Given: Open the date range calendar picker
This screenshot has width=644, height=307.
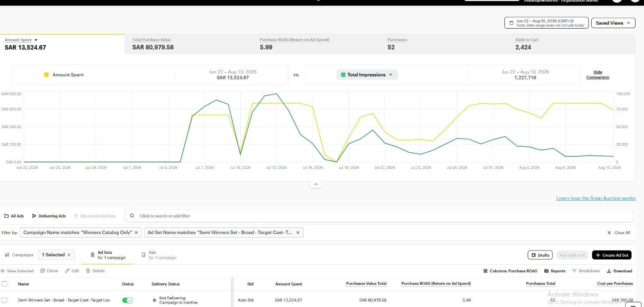Looking at the screenshot, I should (x=546, y=23).
